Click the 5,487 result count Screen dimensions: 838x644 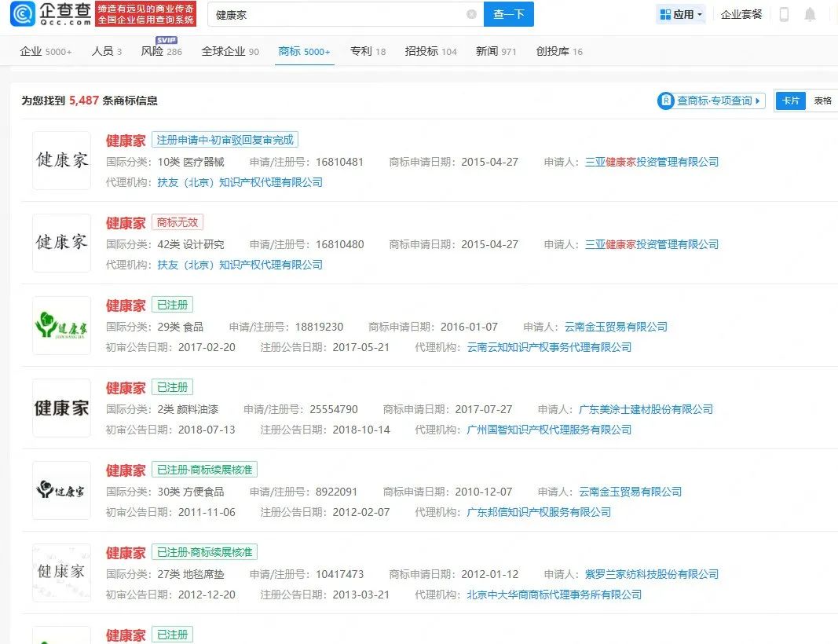coord(84,101)
